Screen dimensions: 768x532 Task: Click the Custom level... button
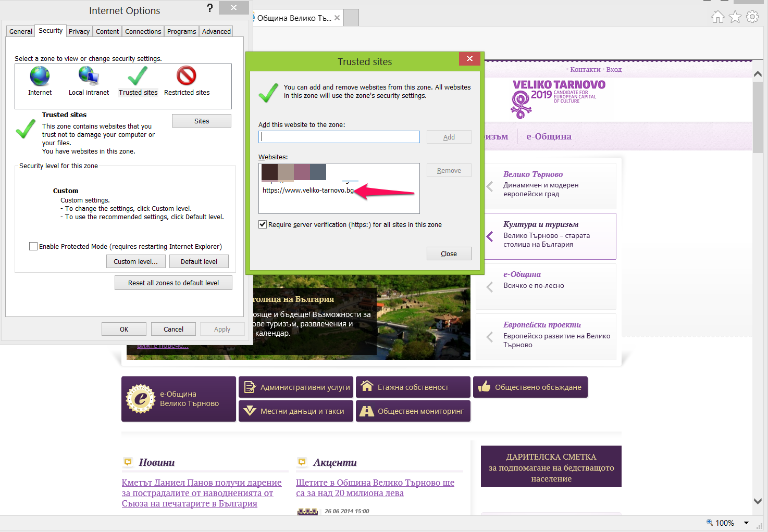pyautogui.click(x=136, y=261)
